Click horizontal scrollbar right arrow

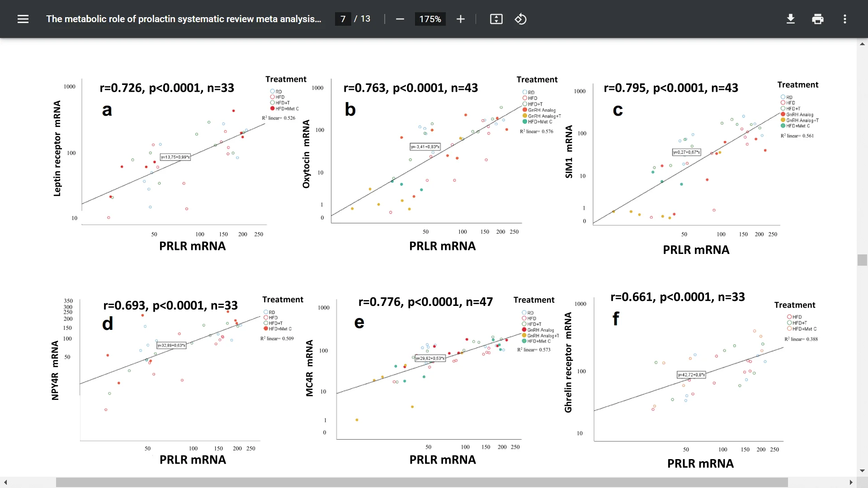[x=851, y=483]
